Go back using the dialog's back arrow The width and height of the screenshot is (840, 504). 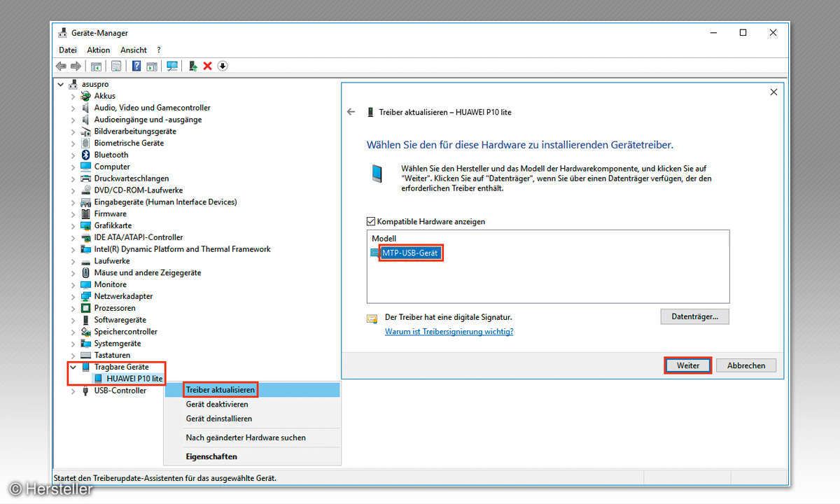351,112
